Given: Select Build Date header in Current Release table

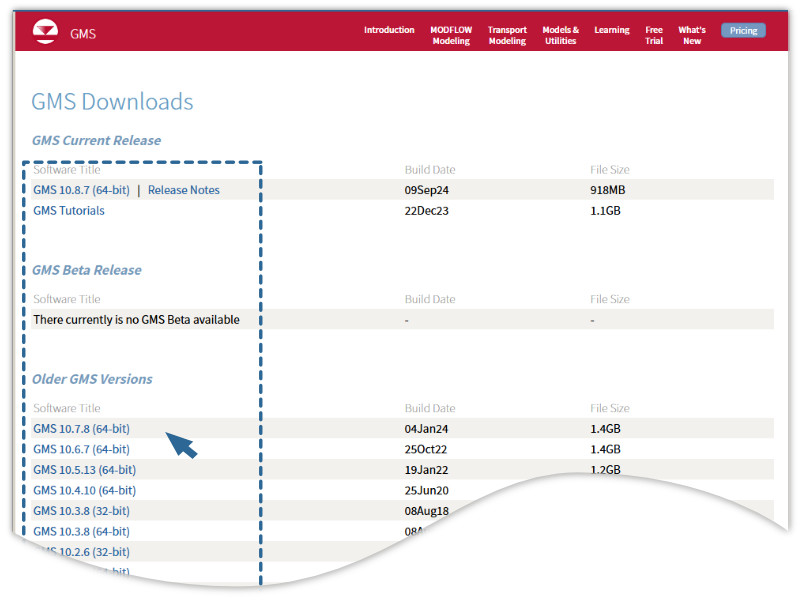Looking at the screenshot, I should [x=430, y=169].
